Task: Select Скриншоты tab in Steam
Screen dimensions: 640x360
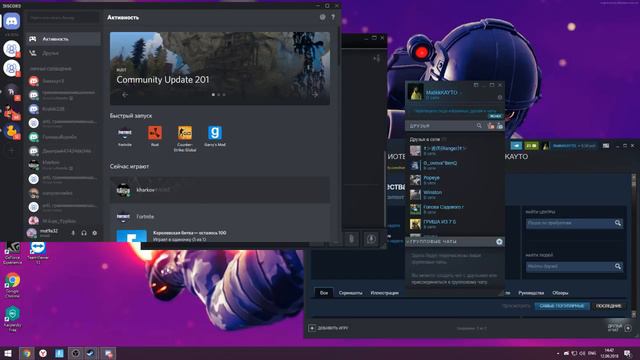Action: pos(350,293)
